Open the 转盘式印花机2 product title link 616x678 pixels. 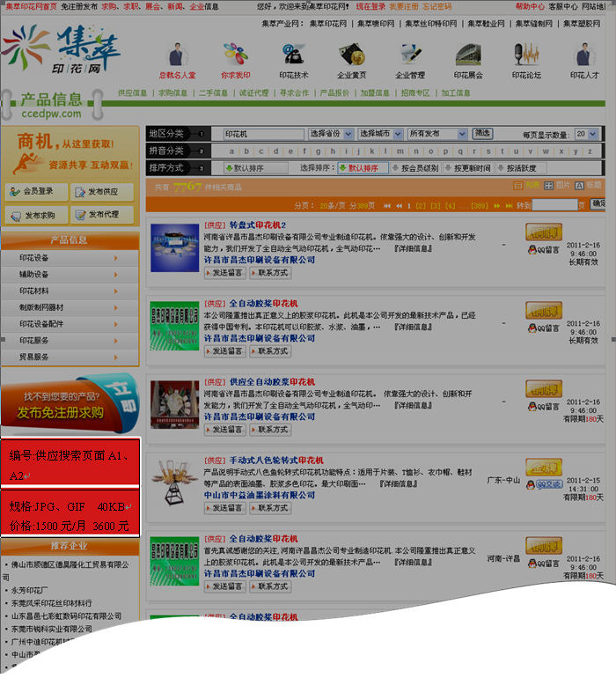(x=258, y=225)
